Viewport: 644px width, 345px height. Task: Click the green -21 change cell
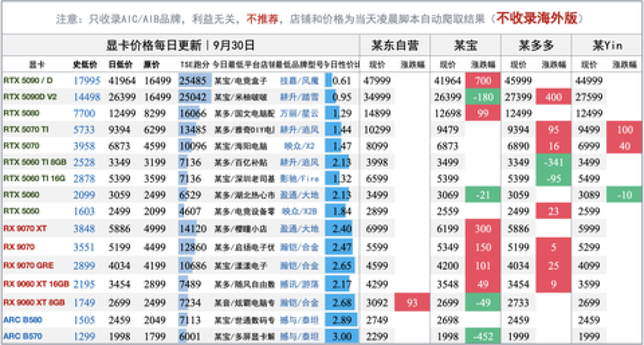[483, 195]
